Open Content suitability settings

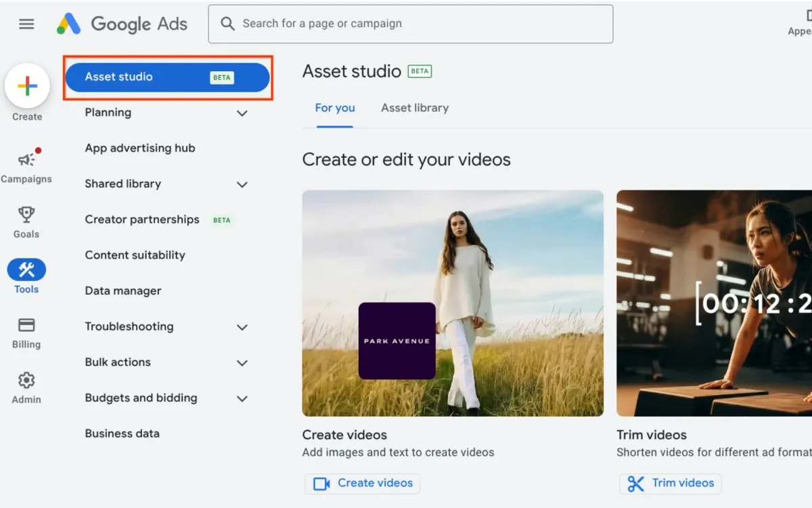point(135,255)
